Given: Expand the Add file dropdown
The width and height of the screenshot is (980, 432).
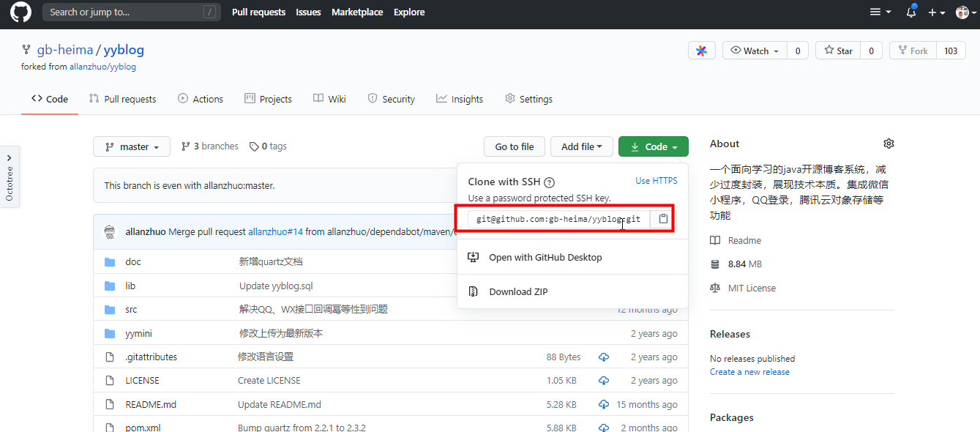Looking at the screenshot, I should 581,146.
